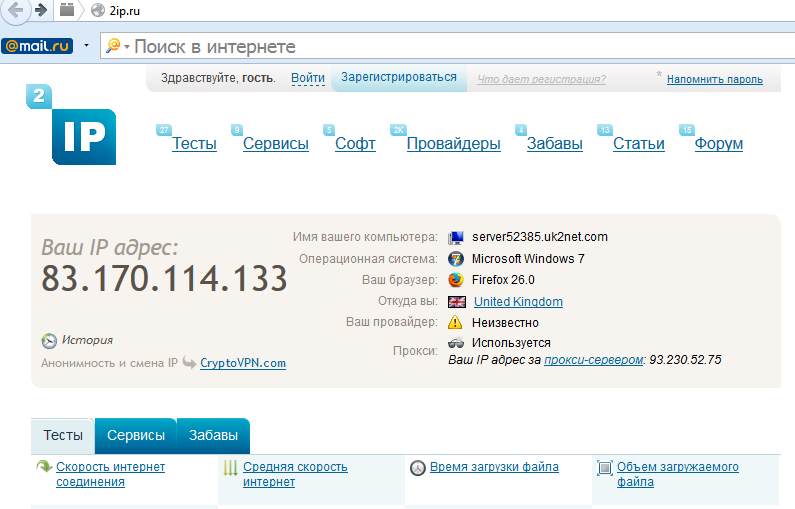Open the Mail.ru toolbar dropdown arrow
Screen dimensions: 795x509
(x=87, y=46)
